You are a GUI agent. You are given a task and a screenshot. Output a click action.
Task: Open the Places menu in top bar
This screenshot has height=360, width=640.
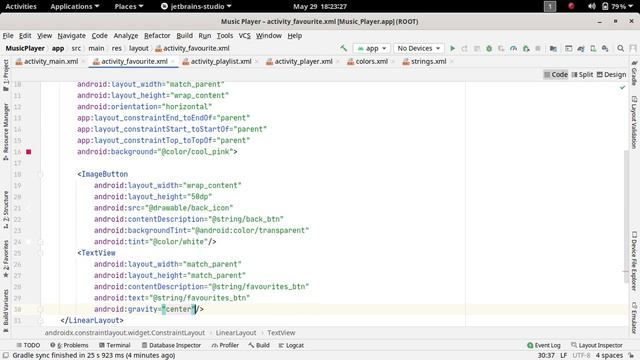pos(129,6)
